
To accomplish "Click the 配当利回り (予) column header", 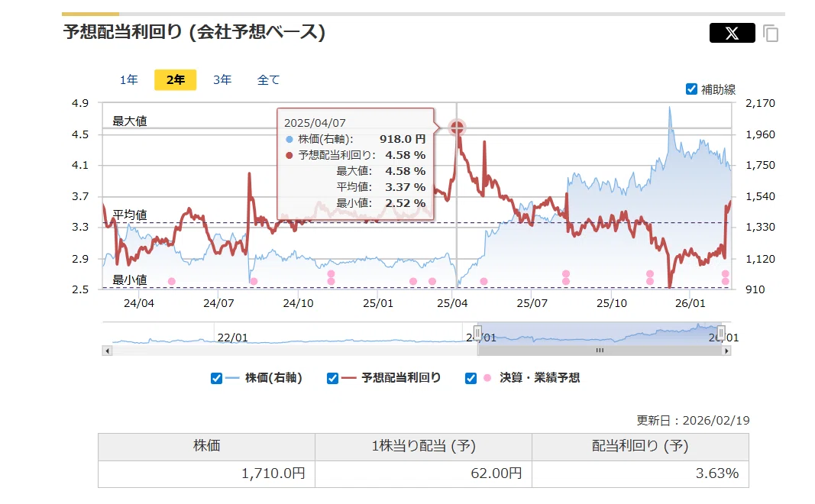I will coord(640,446).
